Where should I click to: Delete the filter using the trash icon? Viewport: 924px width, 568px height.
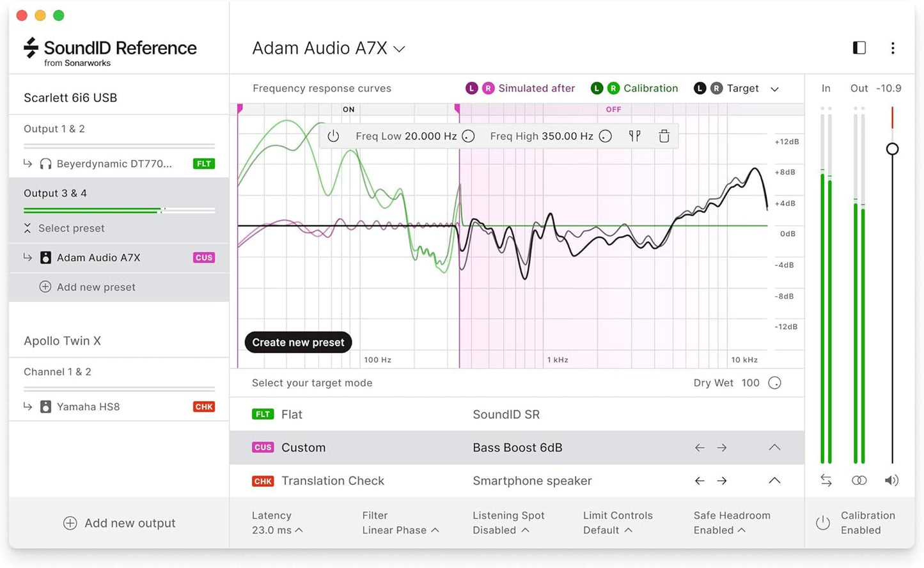[664, 136]
